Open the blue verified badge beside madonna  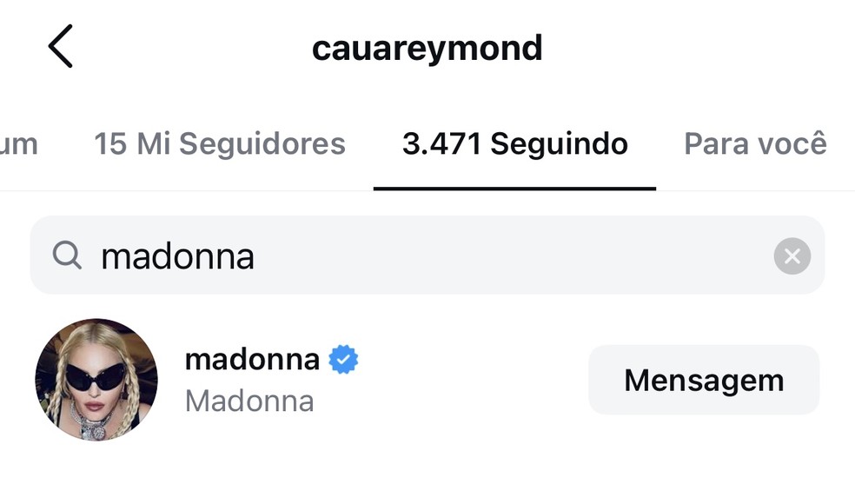coord(343,360)
